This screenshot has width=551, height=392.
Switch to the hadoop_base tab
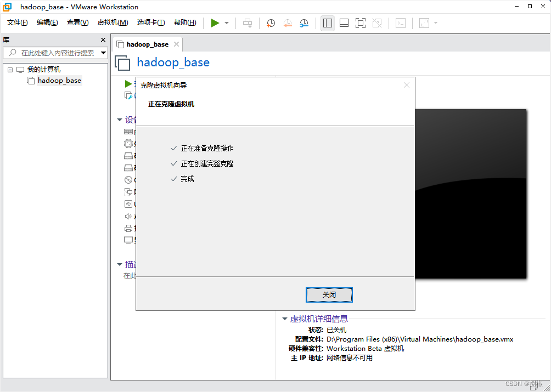coord(149,44)
